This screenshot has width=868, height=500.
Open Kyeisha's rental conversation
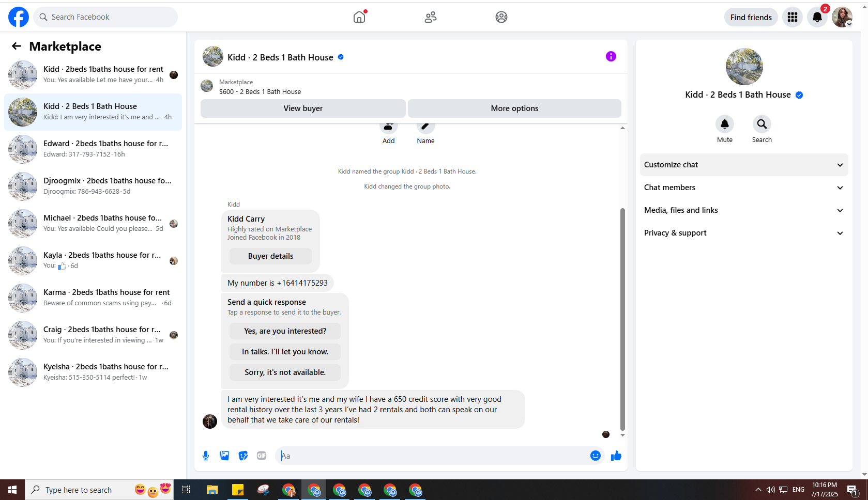(93, 372)
